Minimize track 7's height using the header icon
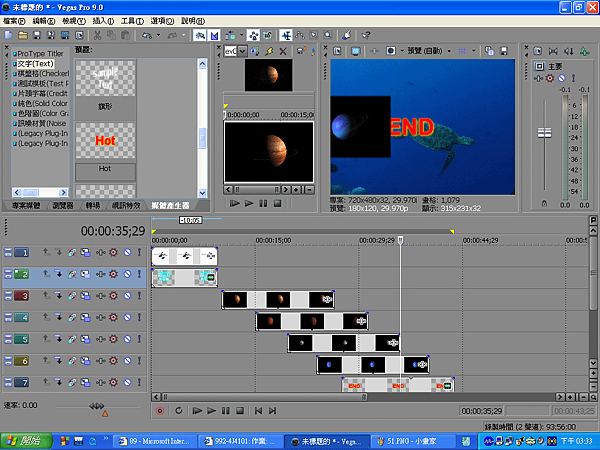The width and height of the screenshot is (600, 450). coord(8,382)
